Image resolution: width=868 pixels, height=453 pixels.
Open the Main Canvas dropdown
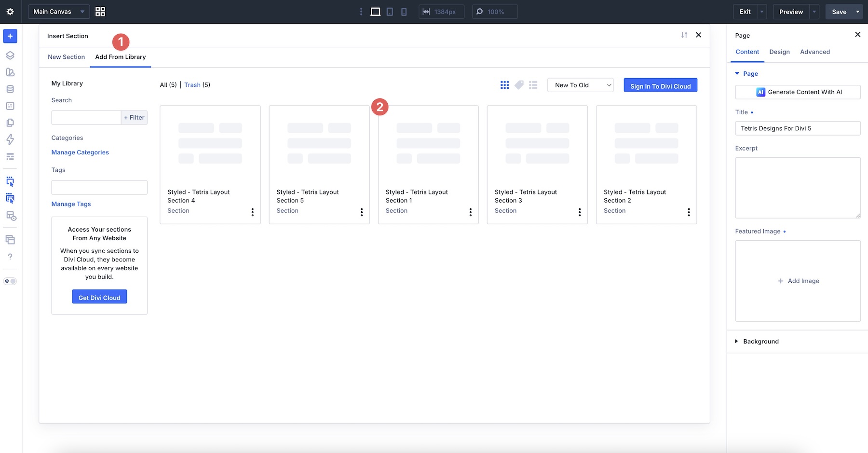pyautogui.click(x=59, y=12)
